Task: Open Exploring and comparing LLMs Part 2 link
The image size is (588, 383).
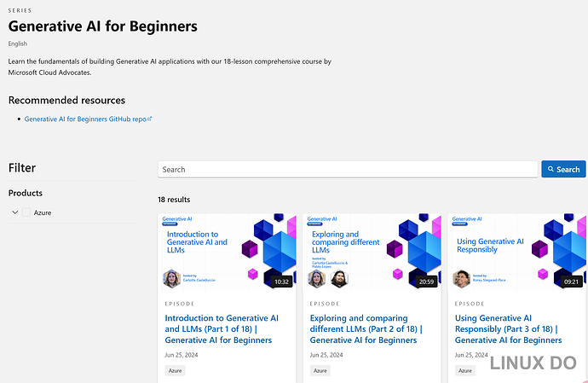Action: coord(366,329)
